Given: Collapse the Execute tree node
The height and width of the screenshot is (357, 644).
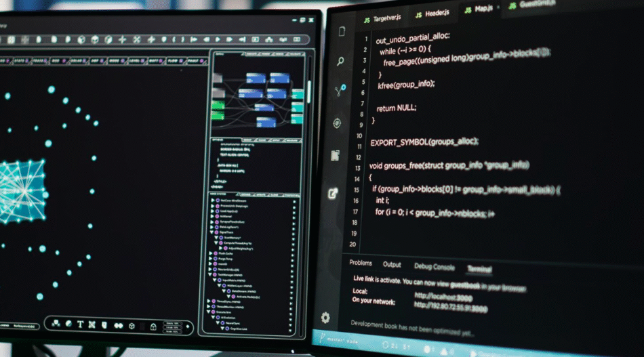Looking at the screenshot, I should (208, 312).
